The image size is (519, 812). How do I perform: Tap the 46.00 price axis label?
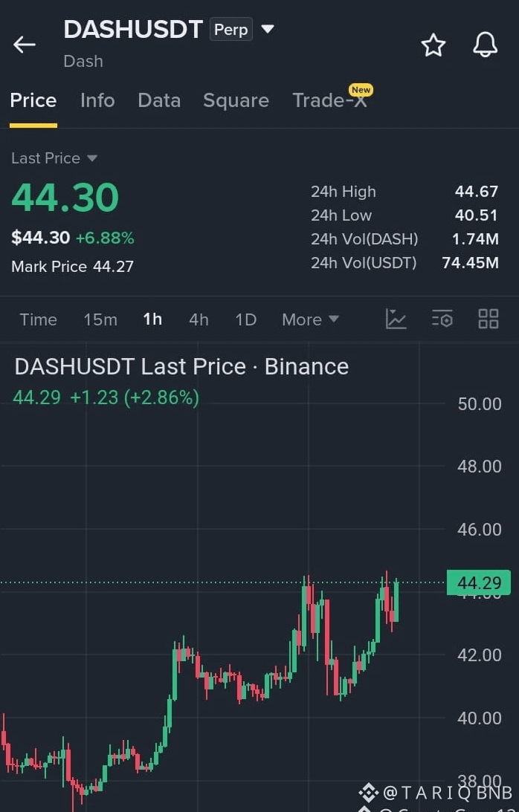pyautogui.click(x=480, y=529)
